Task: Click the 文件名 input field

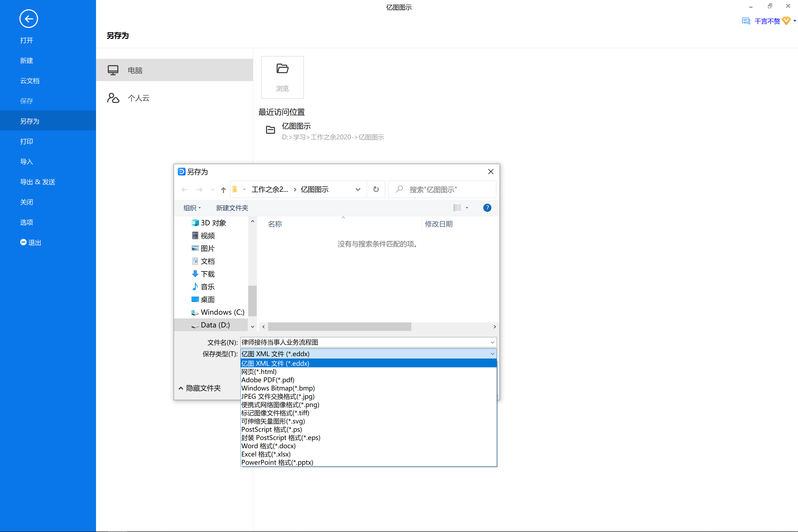Action: [x=368, y=342]
